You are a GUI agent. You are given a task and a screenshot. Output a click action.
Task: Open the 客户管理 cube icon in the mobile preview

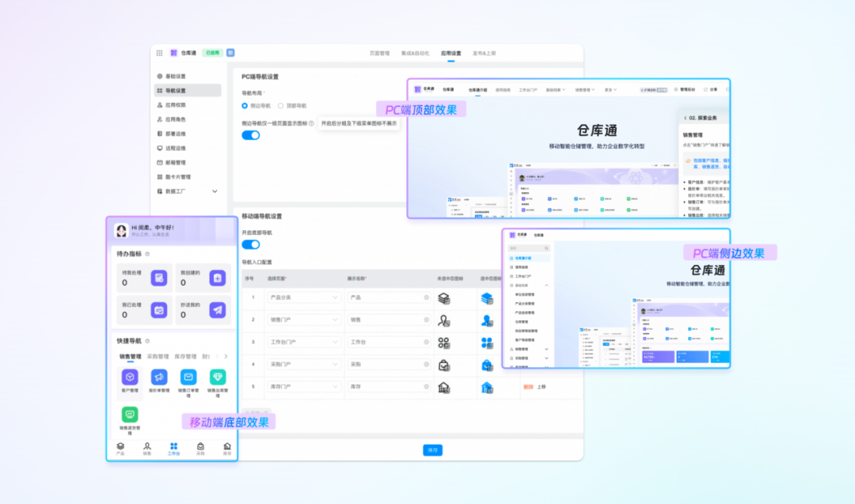pos(130,377)
